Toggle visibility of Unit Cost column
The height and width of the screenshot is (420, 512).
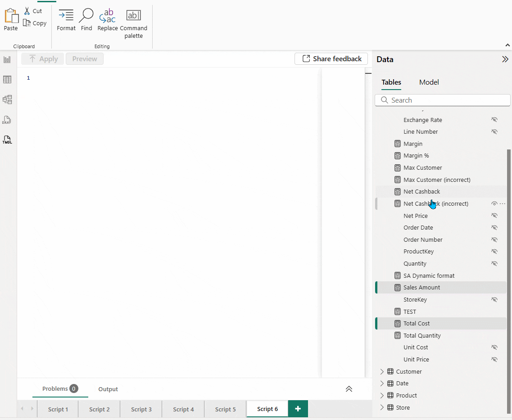494,347
